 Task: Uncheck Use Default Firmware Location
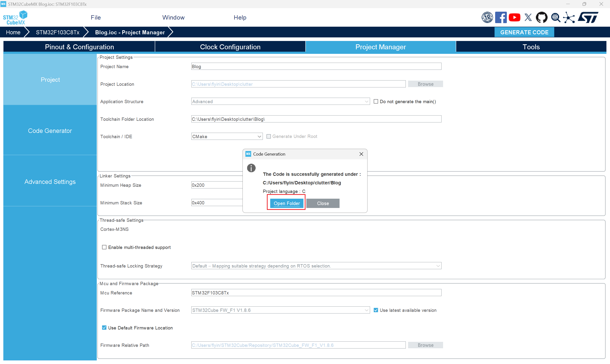(104, 328)
